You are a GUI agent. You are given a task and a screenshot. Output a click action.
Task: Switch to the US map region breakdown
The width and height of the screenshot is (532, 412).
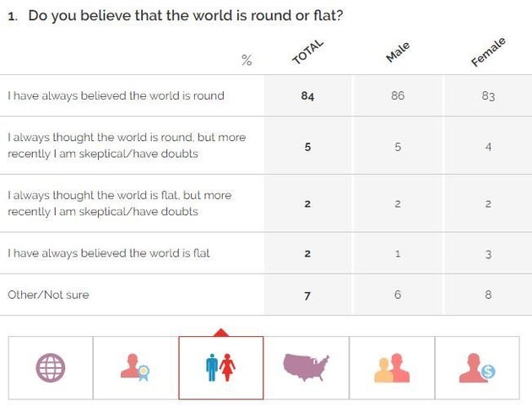307,368
